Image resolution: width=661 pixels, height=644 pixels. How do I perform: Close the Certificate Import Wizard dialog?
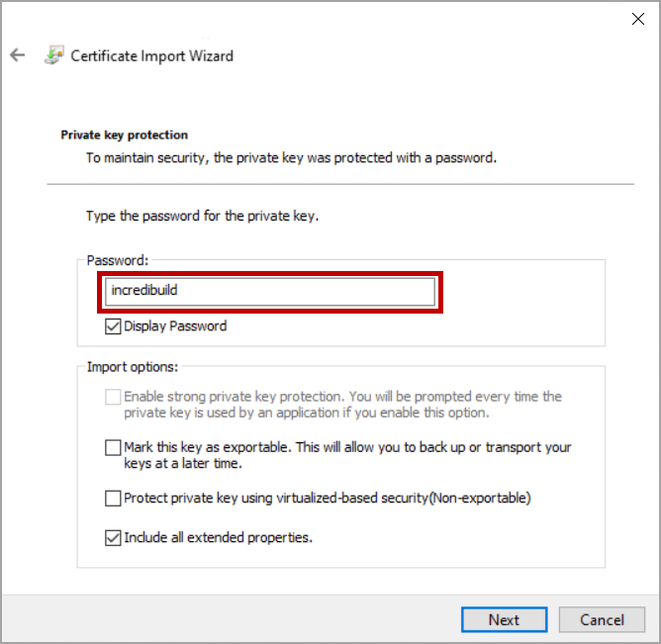[639, 18]
